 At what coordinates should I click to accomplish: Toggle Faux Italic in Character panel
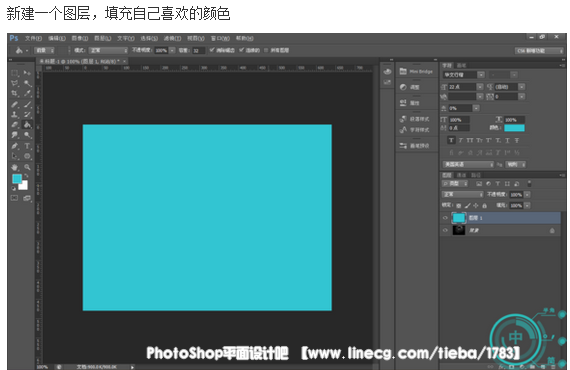pos(461,140)
